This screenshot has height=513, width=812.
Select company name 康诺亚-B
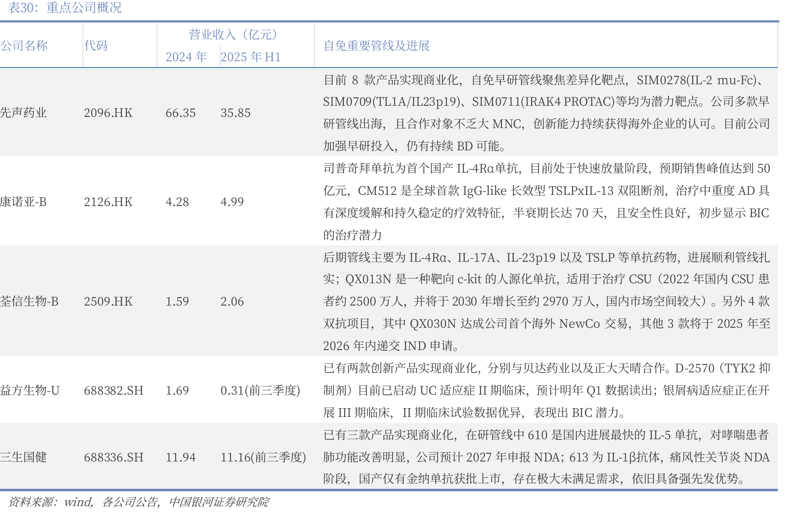[x=23, y=202]
